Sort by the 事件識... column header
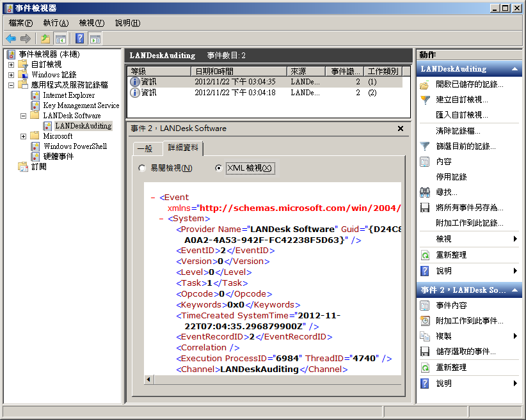 [345, 72]
